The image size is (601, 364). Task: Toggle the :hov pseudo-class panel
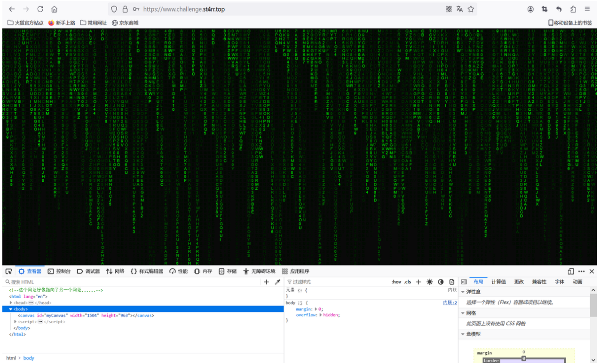396,282
